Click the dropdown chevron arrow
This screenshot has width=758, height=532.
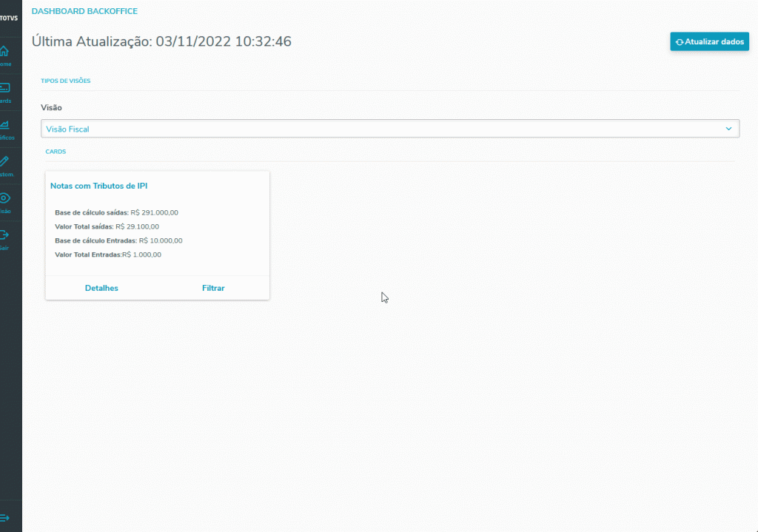click(x=728, y=129)
